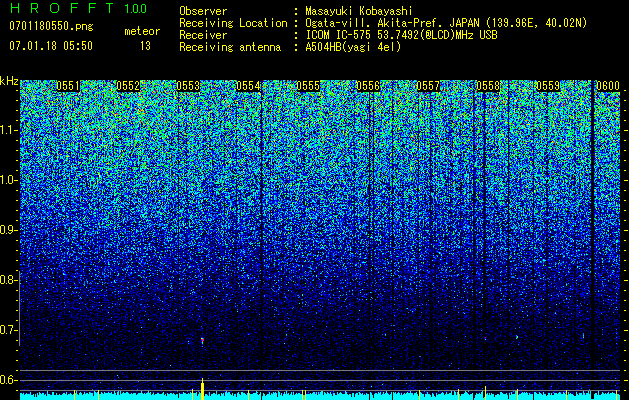The image size is (629, 400).
Task: Click the small red echo dot near 0558
Action: pos(485,338)
